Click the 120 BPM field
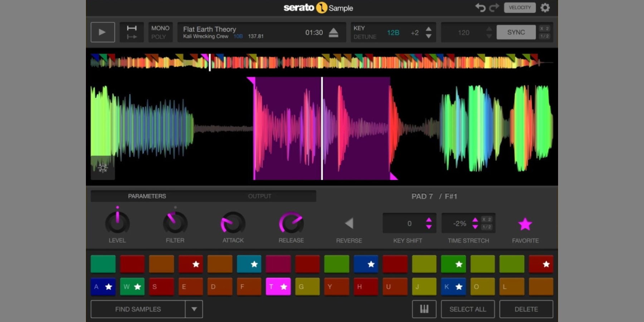This screenshot has width=644, height=322. click(x=464, y=33)
